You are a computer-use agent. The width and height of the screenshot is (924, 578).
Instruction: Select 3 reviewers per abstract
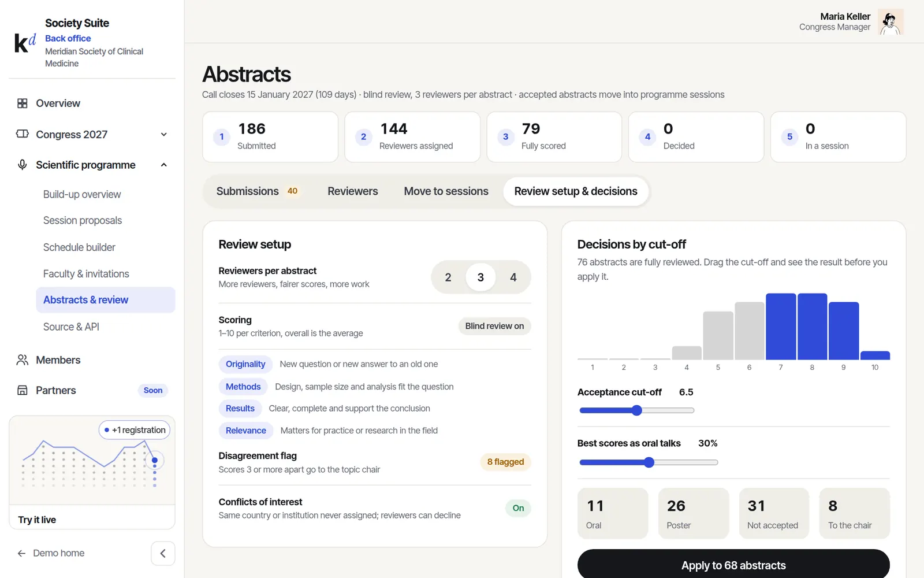pos(480,277)
